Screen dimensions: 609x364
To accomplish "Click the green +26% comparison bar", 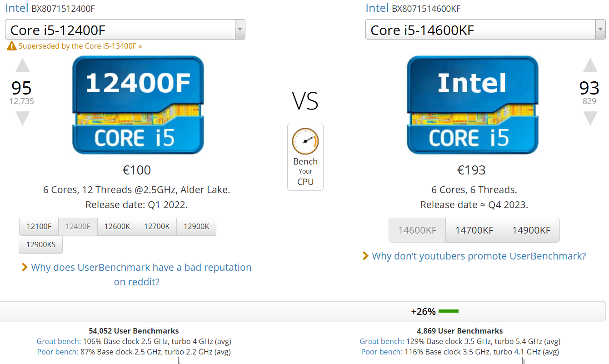I will (x=449, y=311).
